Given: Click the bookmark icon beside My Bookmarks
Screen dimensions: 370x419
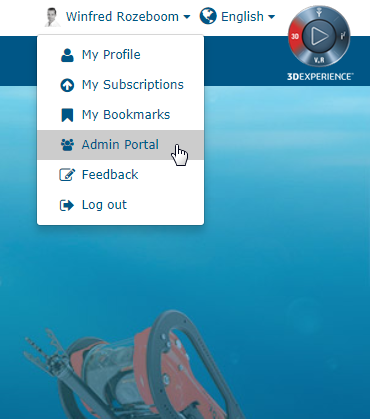Looking at the screenshot, I should coord(67,115).
